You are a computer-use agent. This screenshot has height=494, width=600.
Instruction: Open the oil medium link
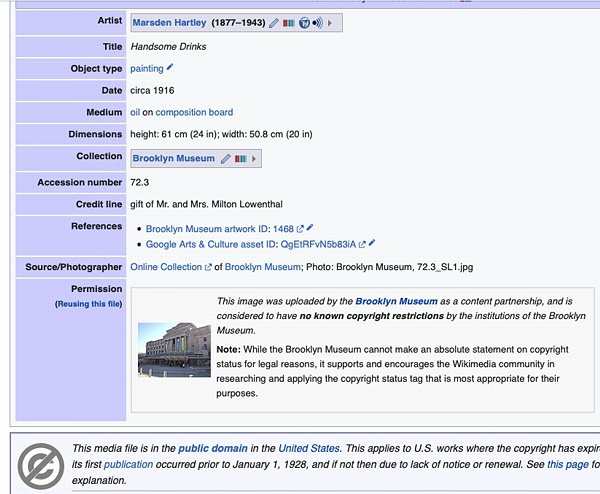click(x=135, y=113)
